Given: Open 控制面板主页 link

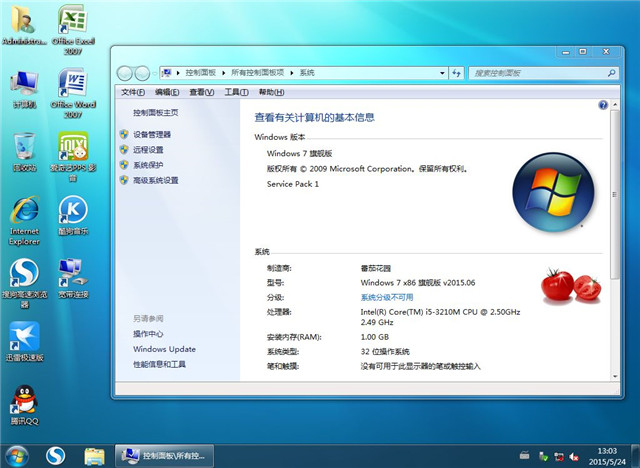Looking at the screenshot, I should coord(156,113).
